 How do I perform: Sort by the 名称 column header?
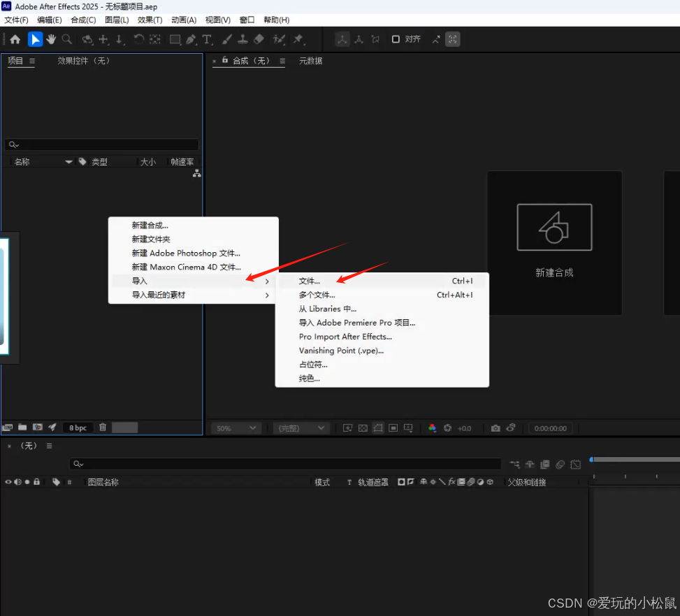[22, 162]
